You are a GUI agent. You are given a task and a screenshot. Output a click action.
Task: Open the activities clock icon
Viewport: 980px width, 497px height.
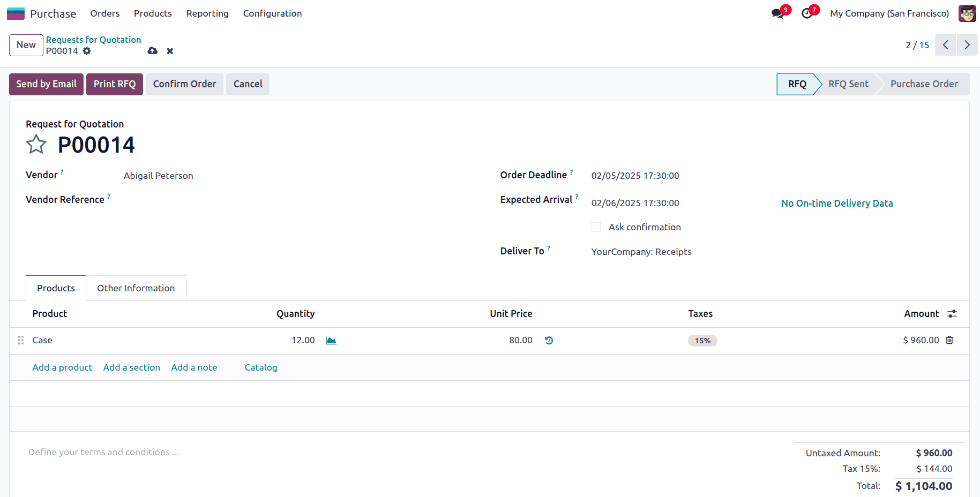(x=807, y=13)
